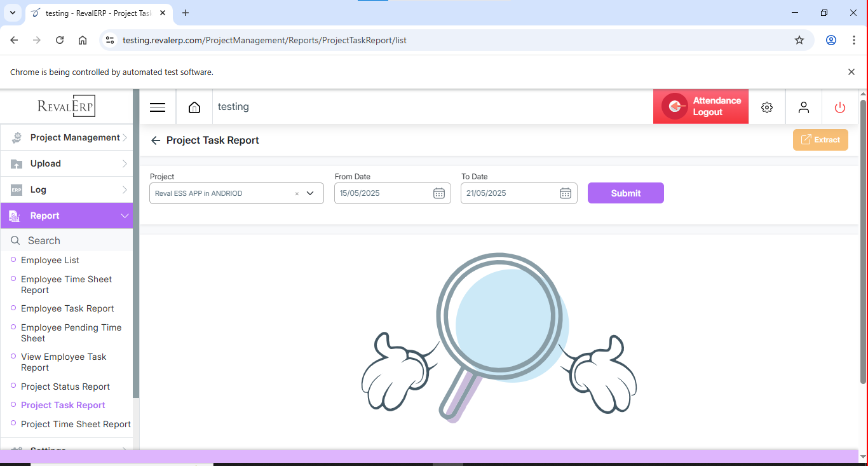868x466 pixels.
Task: Click the sidebar Search field
Action: coord(70,241)
